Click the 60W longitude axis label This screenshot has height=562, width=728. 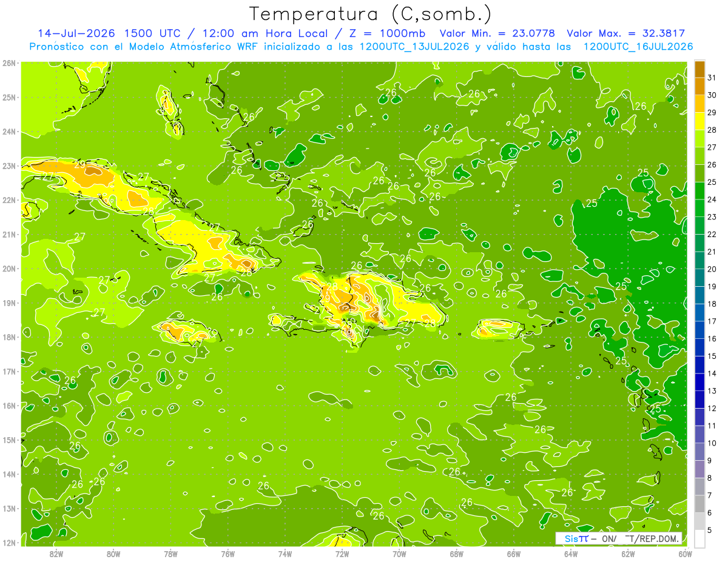point(685,554)
